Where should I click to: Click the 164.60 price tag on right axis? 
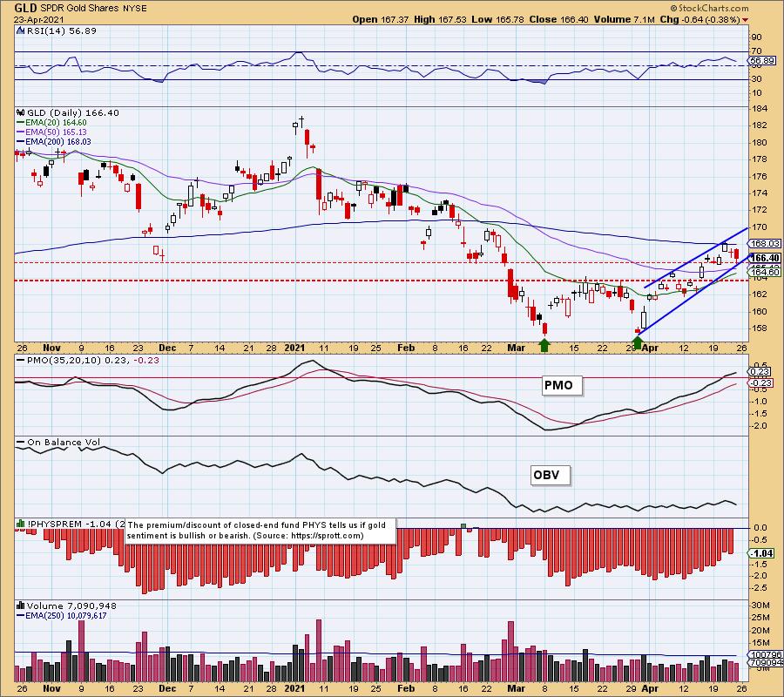tap(765, 272)
